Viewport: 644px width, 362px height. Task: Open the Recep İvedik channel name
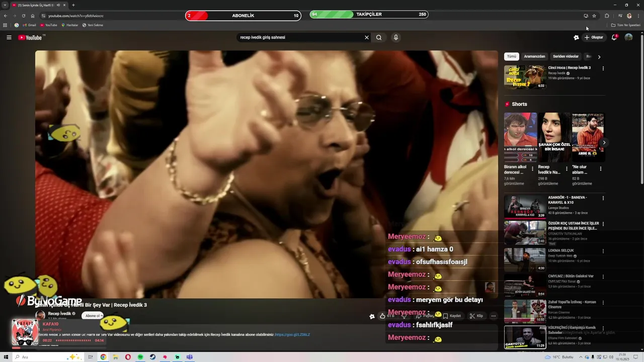[x=59, y=314]
